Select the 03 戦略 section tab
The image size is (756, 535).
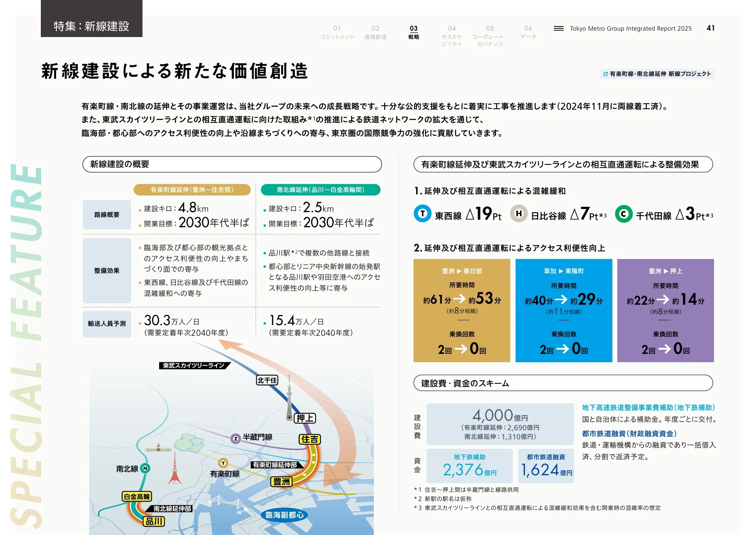coord(414,33)
